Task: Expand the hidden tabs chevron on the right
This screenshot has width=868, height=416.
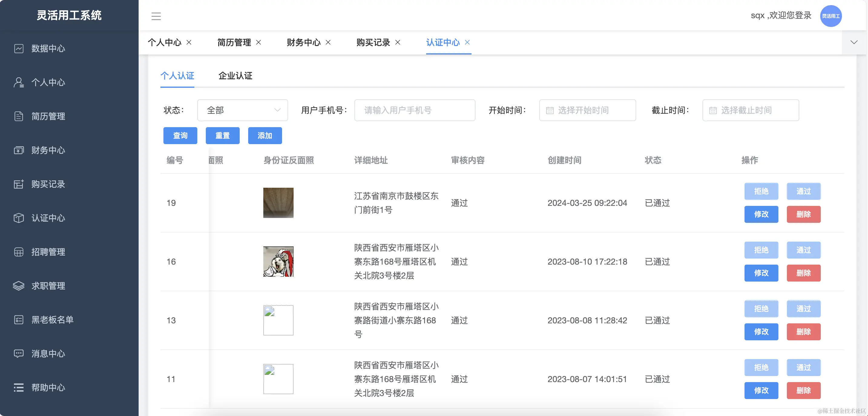Action: (x=854, y=42)
